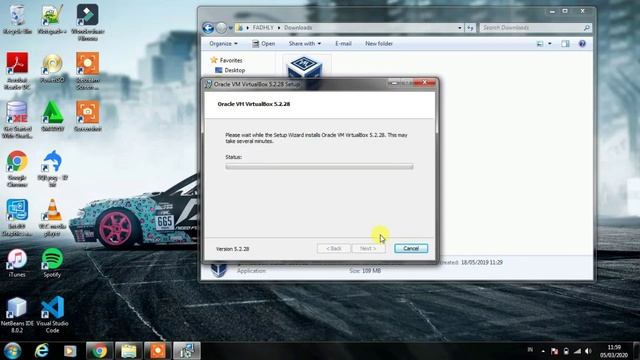Click the VirtualBox setup title bar icon
This screenshot has height=360, width=640.
click(209, 84)
